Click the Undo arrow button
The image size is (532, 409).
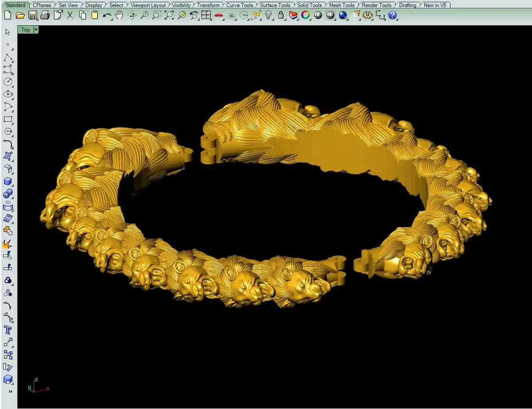pyautogui.click(x=107, y=15)
